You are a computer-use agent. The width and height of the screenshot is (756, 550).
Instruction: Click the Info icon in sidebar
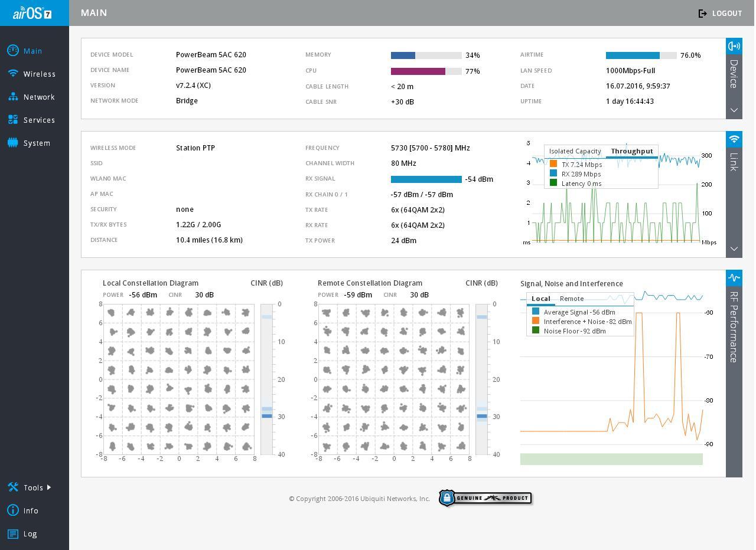(x=13, y=510)
